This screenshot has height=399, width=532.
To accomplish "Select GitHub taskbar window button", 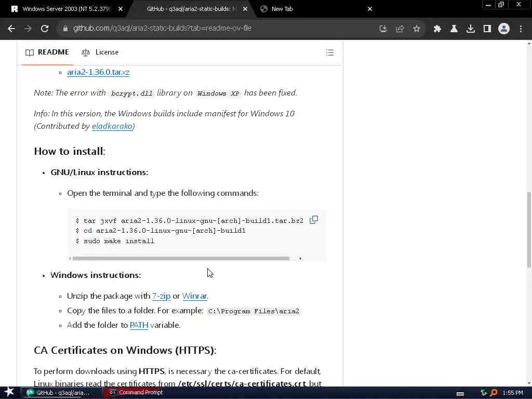I will click(x=62, y=393).
